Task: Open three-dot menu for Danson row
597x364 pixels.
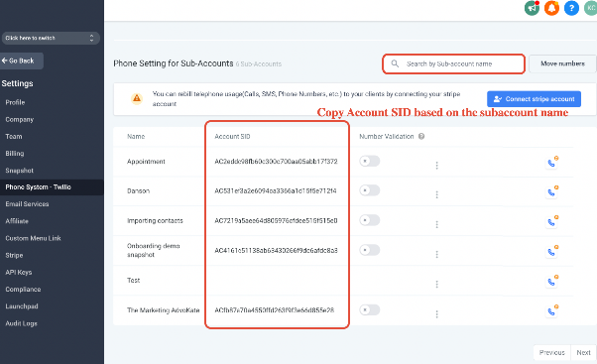Action: (x=436, y=194)
